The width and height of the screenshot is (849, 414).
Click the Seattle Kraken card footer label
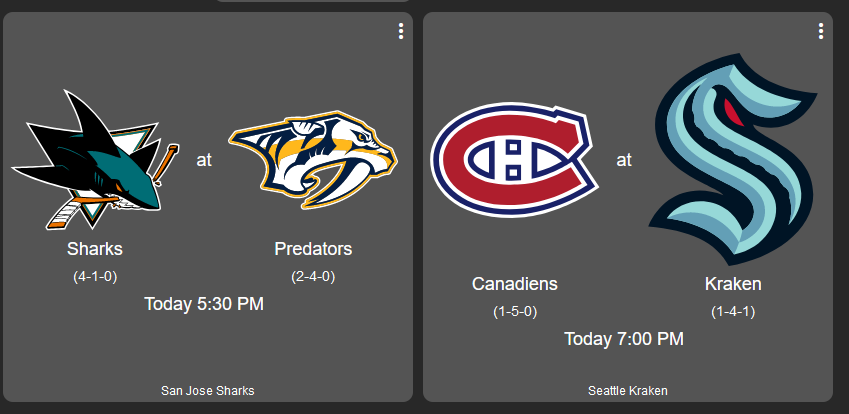tap(628, 391)
